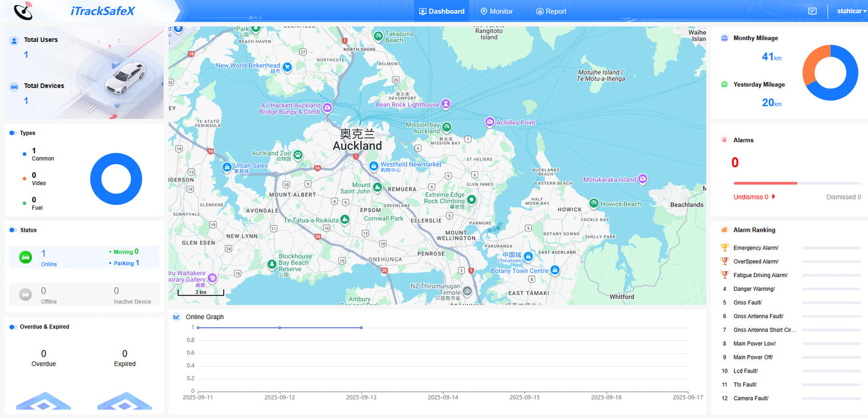Click the Westfield Newmarket map pin
The width and height of the screenshot is (868, 418).
tap(374, 165)
